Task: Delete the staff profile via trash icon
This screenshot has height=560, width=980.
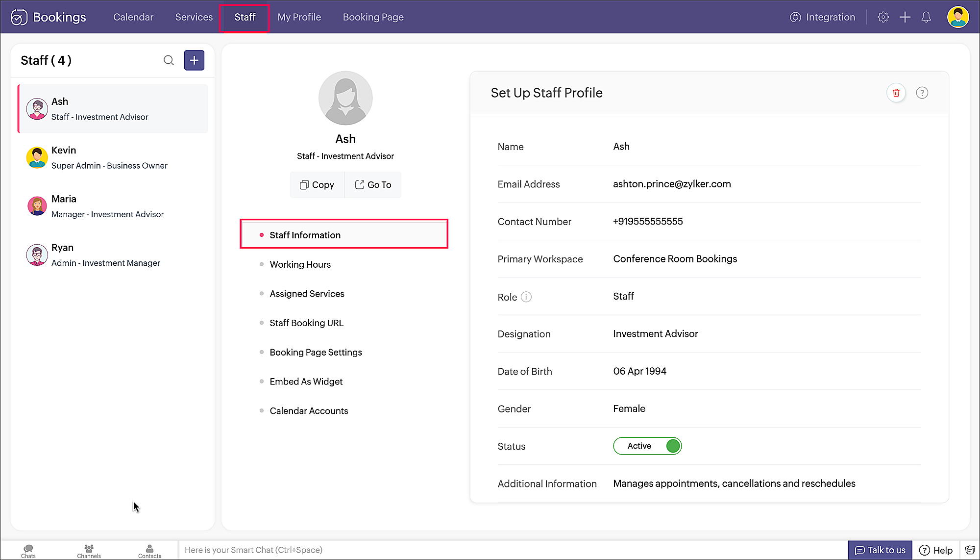Action: pyautogui.click(x=896, y=93)
